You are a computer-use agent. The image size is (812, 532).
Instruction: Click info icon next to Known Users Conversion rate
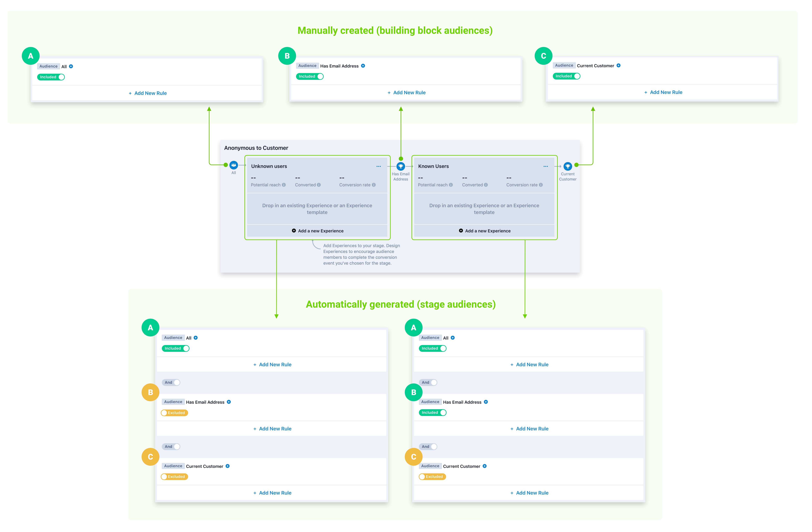click(x=541, y=185)
